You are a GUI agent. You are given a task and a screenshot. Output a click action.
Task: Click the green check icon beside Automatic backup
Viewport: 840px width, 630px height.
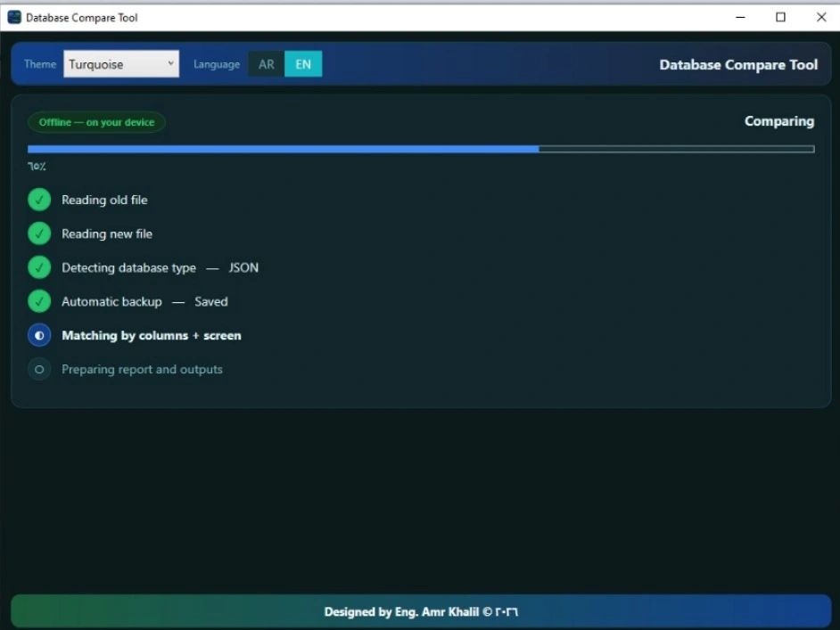pos(39,301)
